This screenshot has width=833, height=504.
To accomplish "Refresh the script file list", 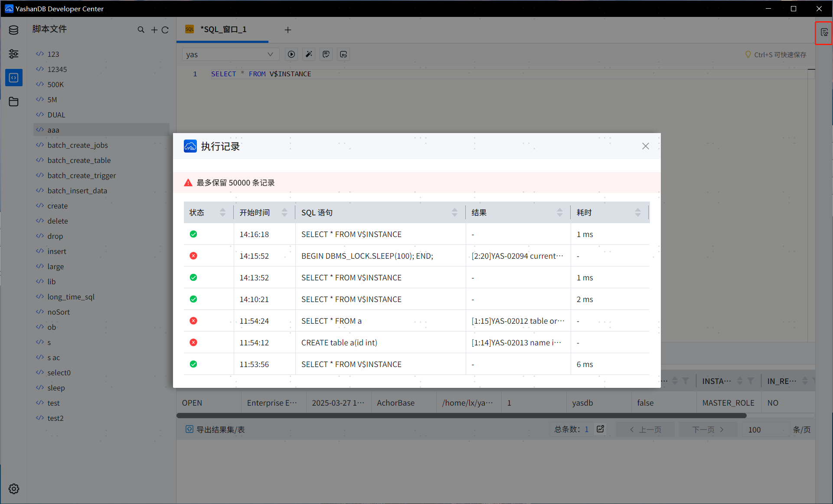I will coord(166,29).
